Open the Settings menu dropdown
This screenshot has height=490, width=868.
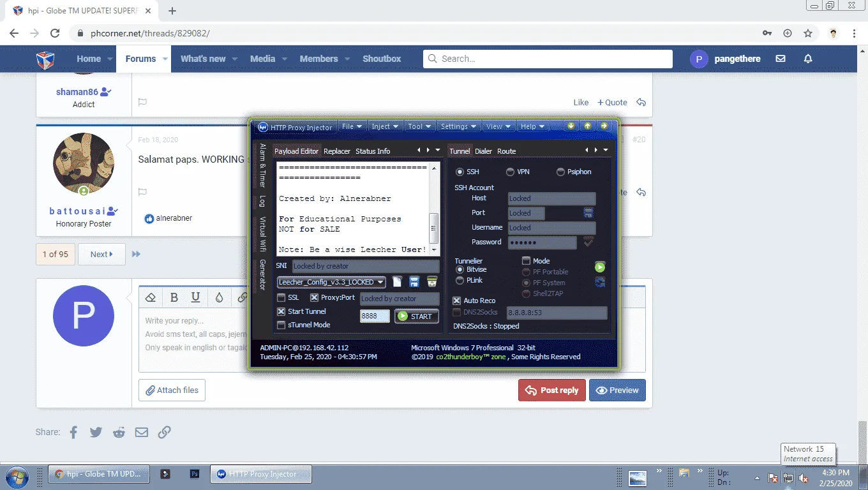pos(458,126)
